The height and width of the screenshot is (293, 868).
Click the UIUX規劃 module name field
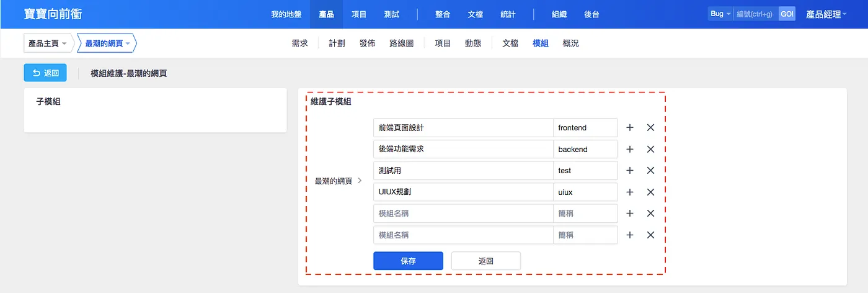click(x=463, y=192)
